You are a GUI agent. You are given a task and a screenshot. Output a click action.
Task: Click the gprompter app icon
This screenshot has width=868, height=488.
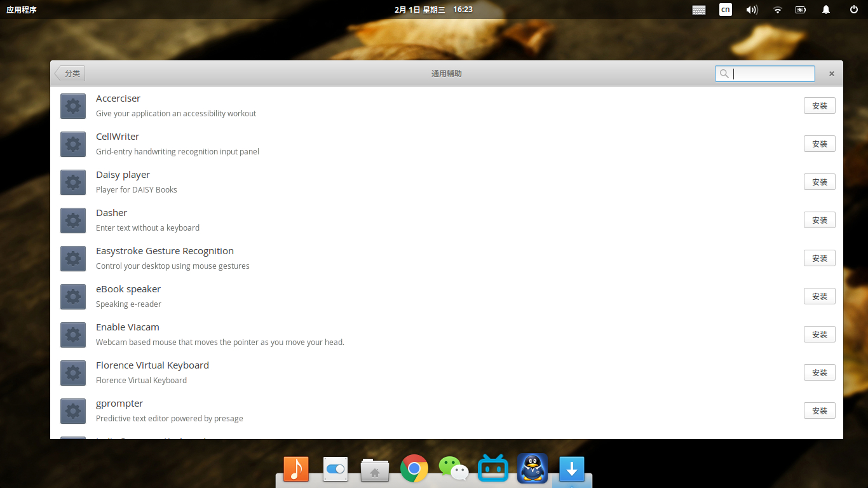click(x=73, y=411)
